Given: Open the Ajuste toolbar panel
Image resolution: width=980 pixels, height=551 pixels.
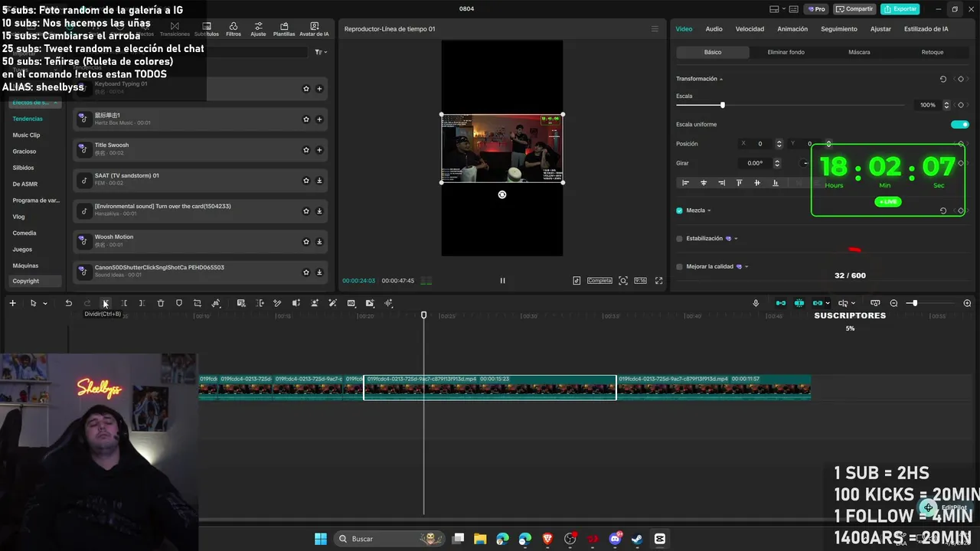Looking at the screenshot, I should click(x=258, y=29).
